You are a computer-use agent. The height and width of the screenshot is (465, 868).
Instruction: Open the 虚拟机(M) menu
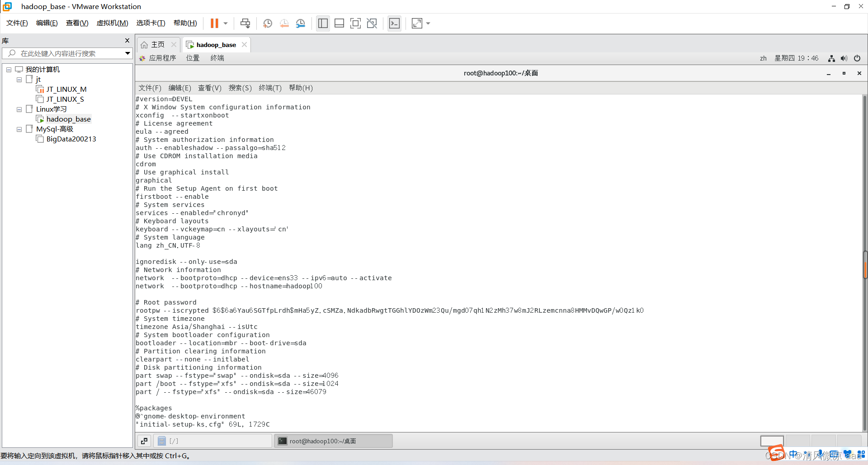point(113,23)
